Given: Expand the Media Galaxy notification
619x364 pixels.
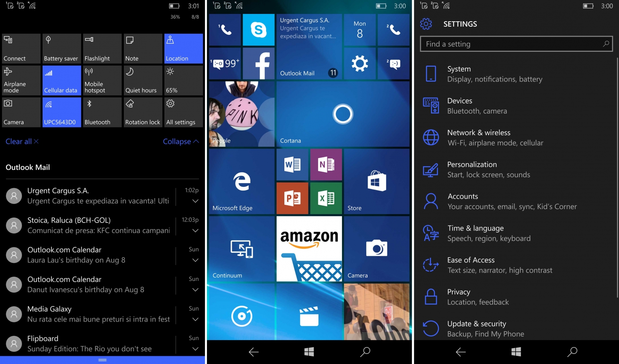Looking at the screenshot, I should click(x=195, y=319).
